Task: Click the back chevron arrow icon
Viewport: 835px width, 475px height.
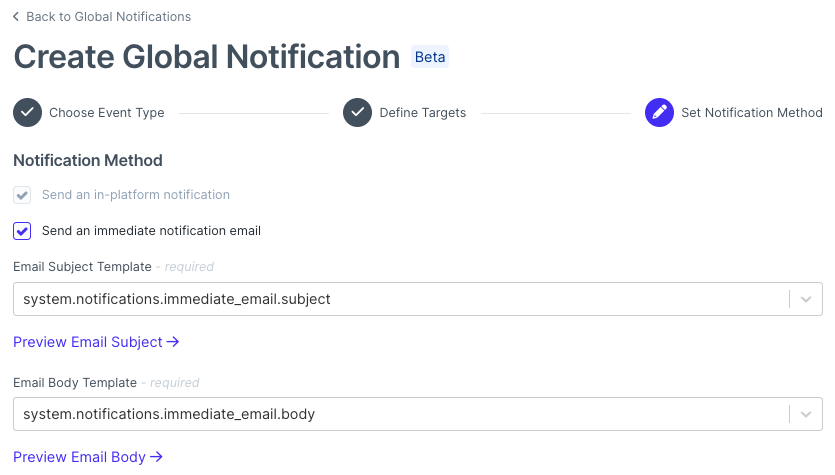Action: (x=16, y=17)
